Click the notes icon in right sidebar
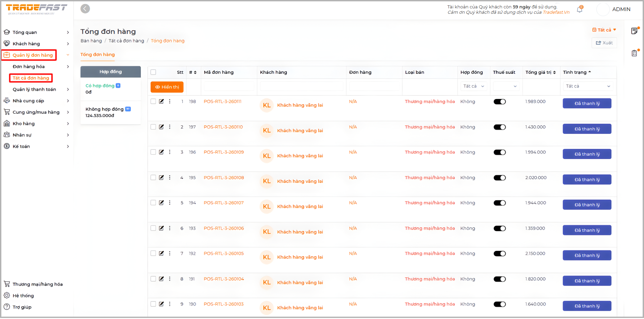 [x=634, y=31]
